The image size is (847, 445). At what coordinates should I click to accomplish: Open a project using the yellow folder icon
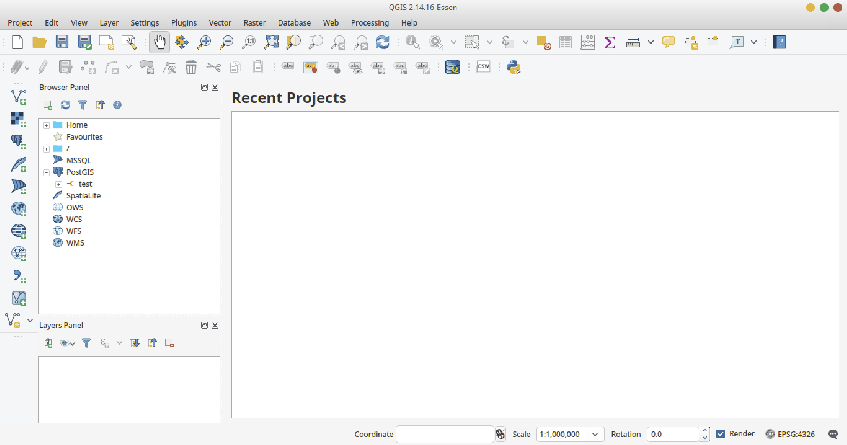coord(39,42)
